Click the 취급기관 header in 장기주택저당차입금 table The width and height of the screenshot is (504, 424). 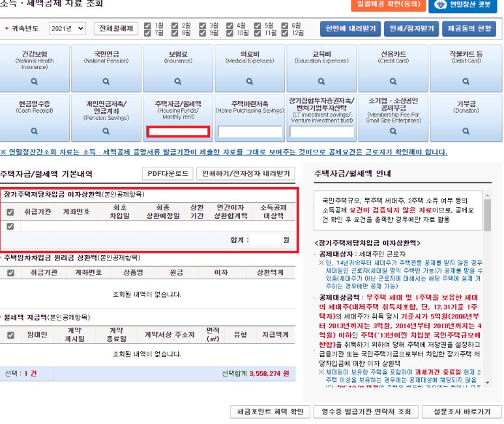click(38, 212)
